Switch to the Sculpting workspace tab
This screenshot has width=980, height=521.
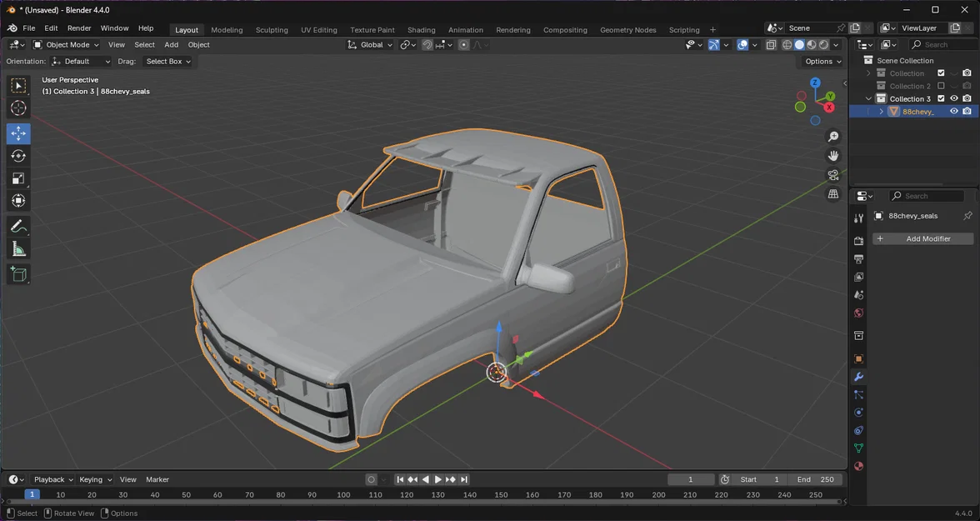tap(272, 29)
